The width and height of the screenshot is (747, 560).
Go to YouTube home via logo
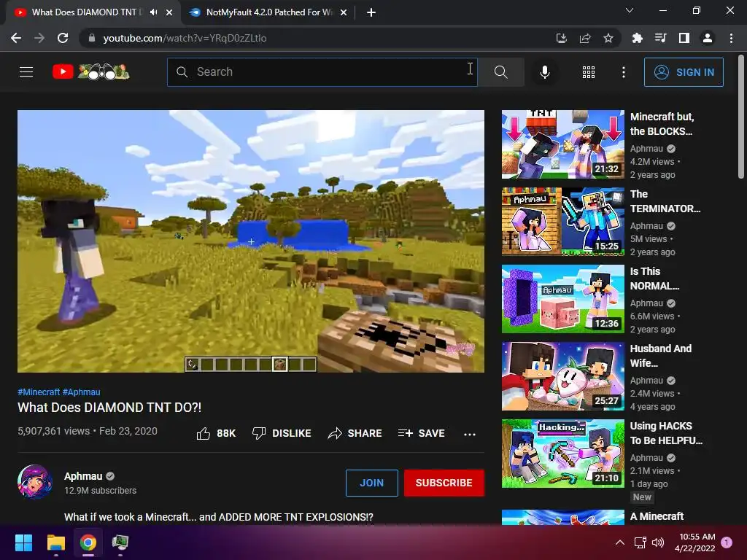tap(90, 72)
